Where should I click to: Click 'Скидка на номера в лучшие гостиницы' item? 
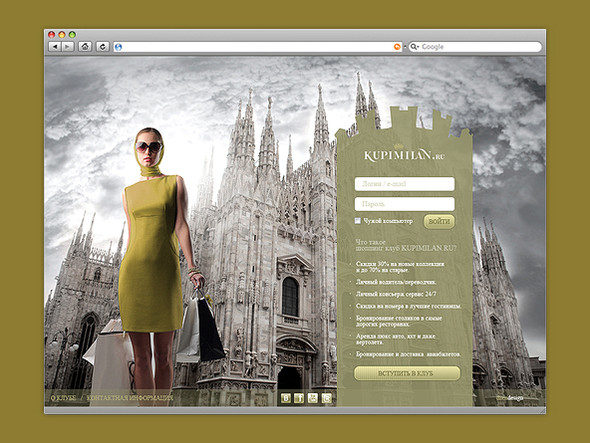click(x=408, y=306)
